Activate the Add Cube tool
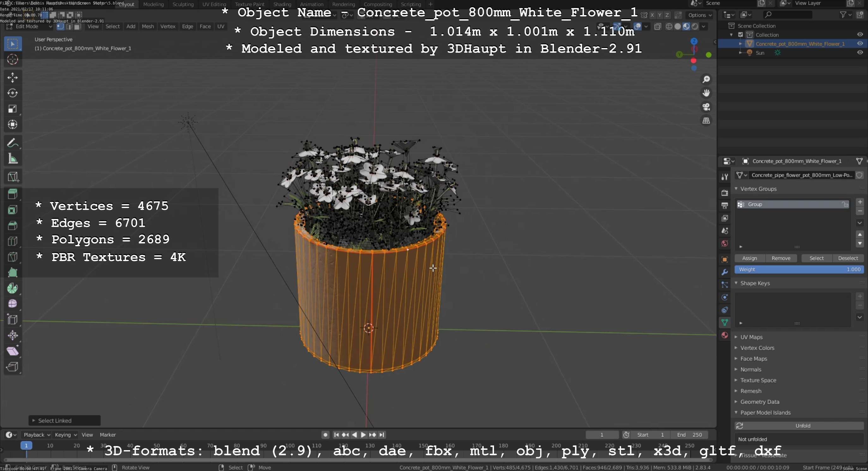This screenshot has width=868, height=471. 13,176
